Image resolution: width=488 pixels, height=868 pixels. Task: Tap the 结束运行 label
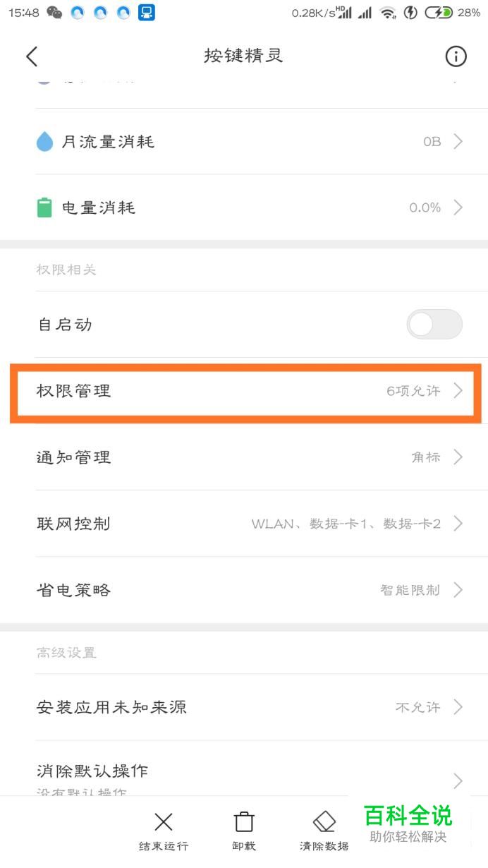click(x=164, y=845)
